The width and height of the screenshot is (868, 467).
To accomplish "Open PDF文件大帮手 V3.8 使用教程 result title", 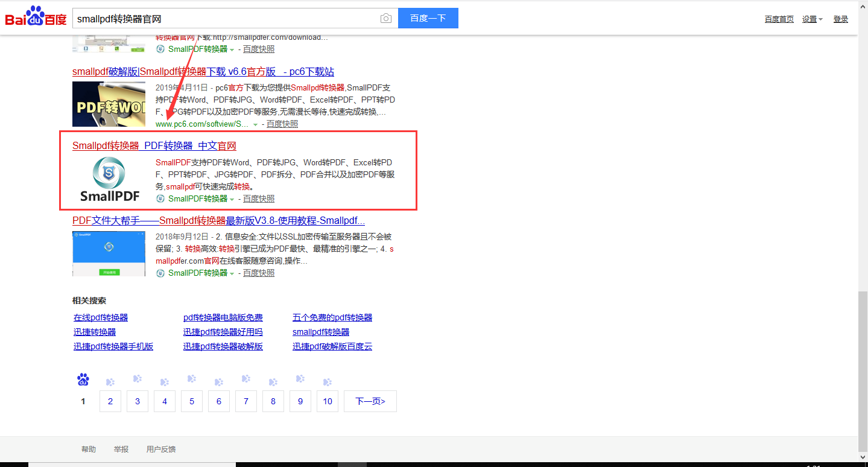I will pos(218,220).
